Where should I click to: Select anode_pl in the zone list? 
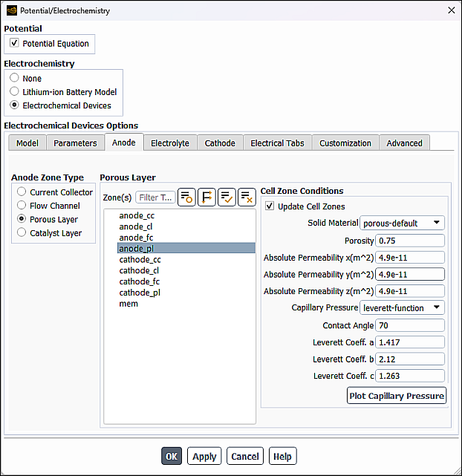(186, 248)
